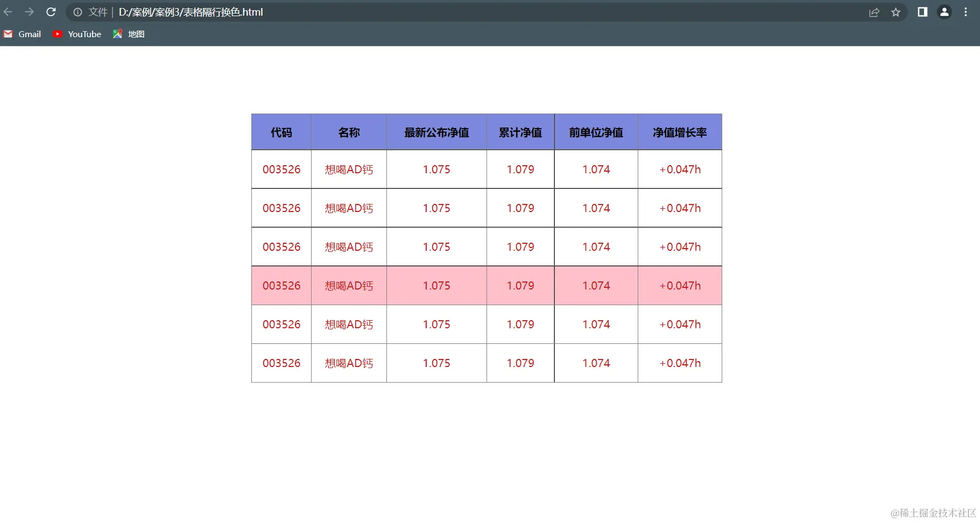Click the 最新公布净值 column header
Image resolution: width=980 pixels, height=522 pixels.
click(436, 132)
